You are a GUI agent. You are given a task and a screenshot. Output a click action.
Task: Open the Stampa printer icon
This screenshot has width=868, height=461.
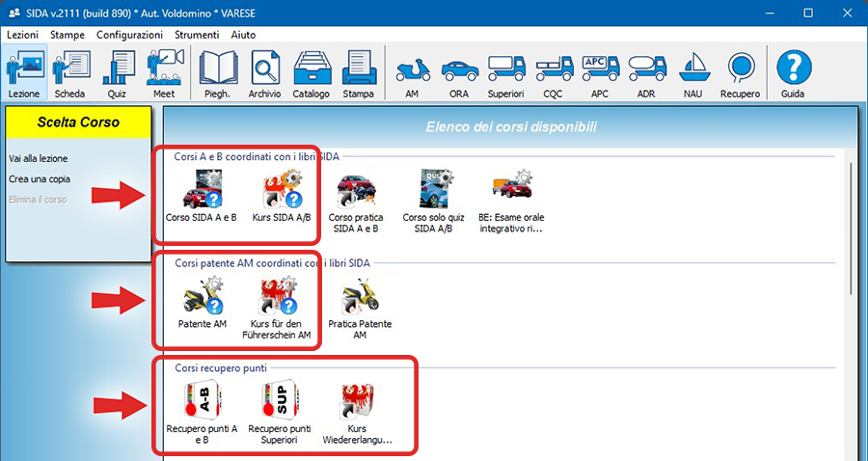tap(358, 74)
